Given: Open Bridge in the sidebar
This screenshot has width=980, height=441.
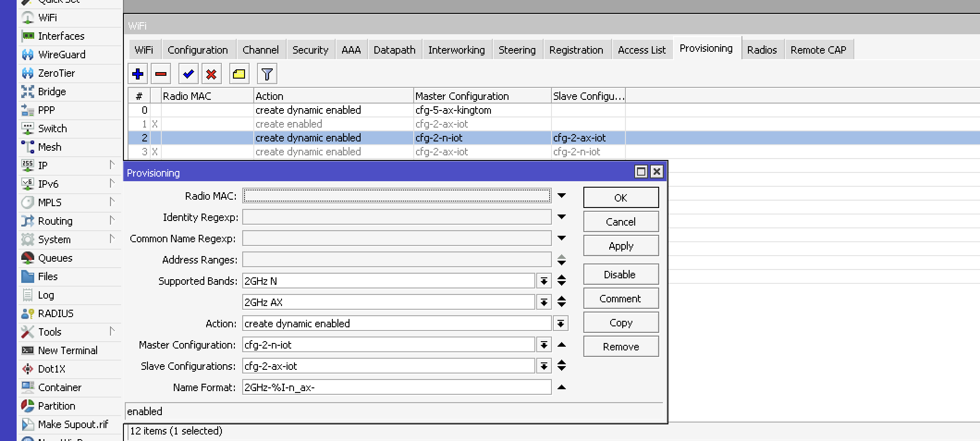Looking at the screenshot, I should pyautogui.click(x=52, y=92).
